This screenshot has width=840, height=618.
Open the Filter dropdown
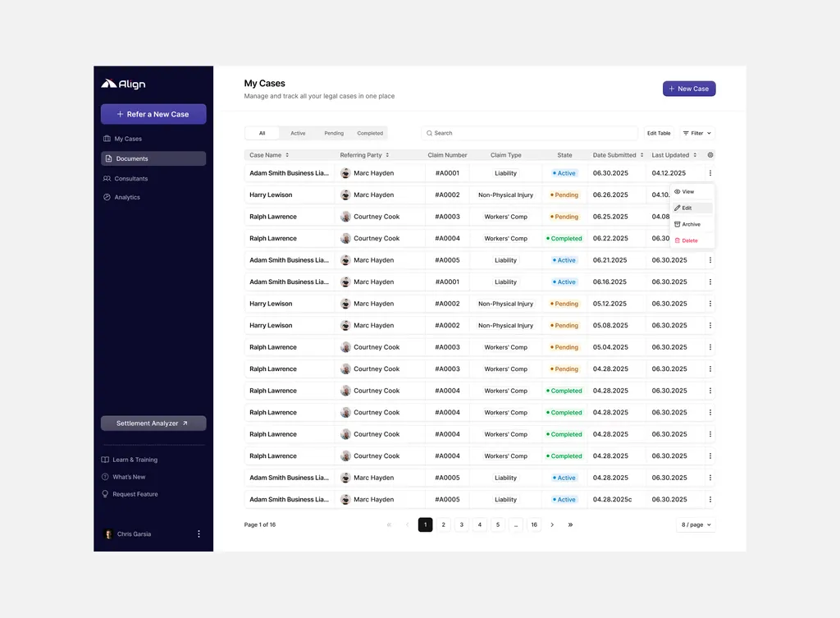click(697, 134)
